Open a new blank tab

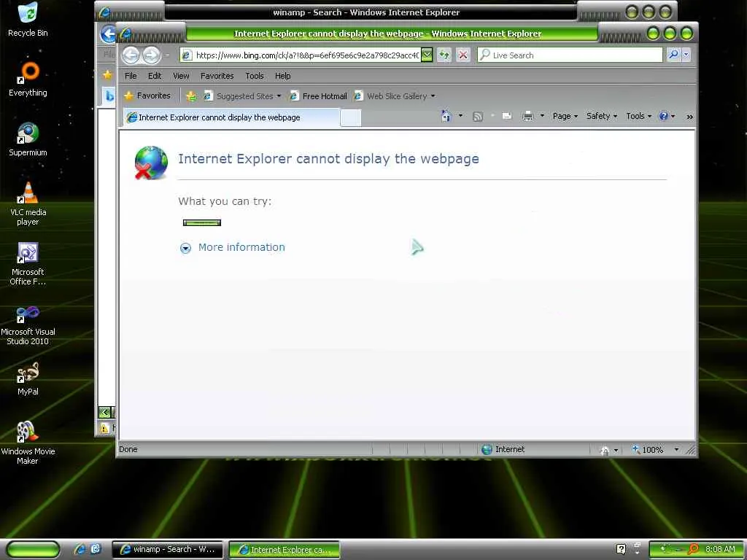click(351, 117)
